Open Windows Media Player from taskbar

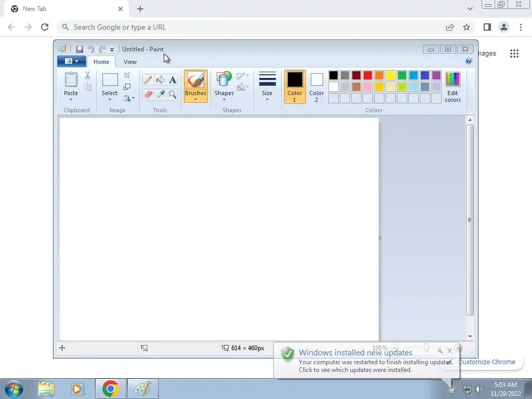[77, 389]
